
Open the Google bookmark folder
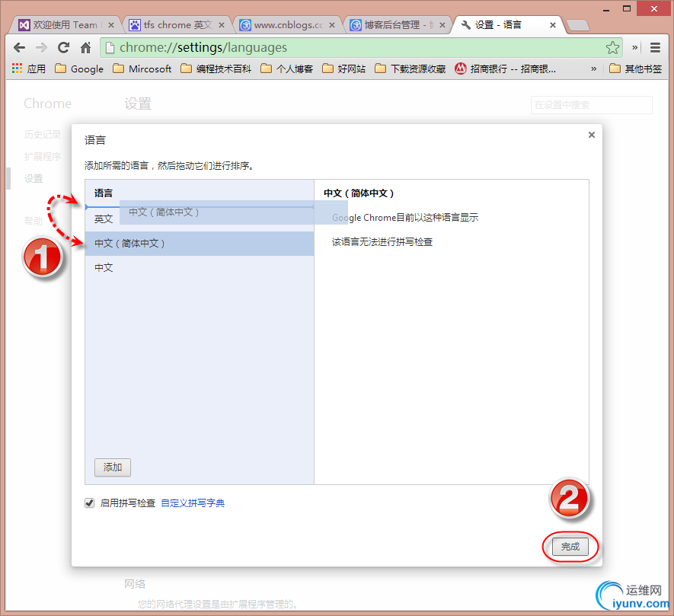(79, 69)
